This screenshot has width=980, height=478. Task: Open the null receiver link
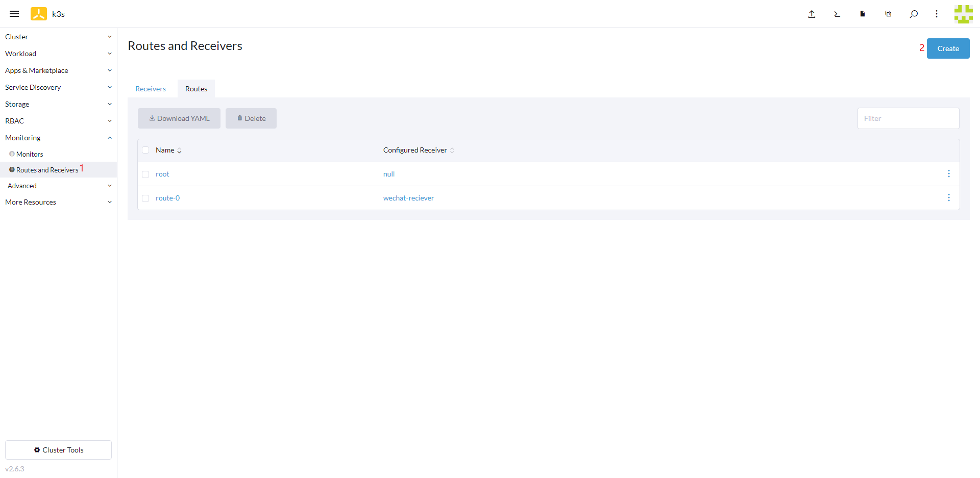click(389, 174)
